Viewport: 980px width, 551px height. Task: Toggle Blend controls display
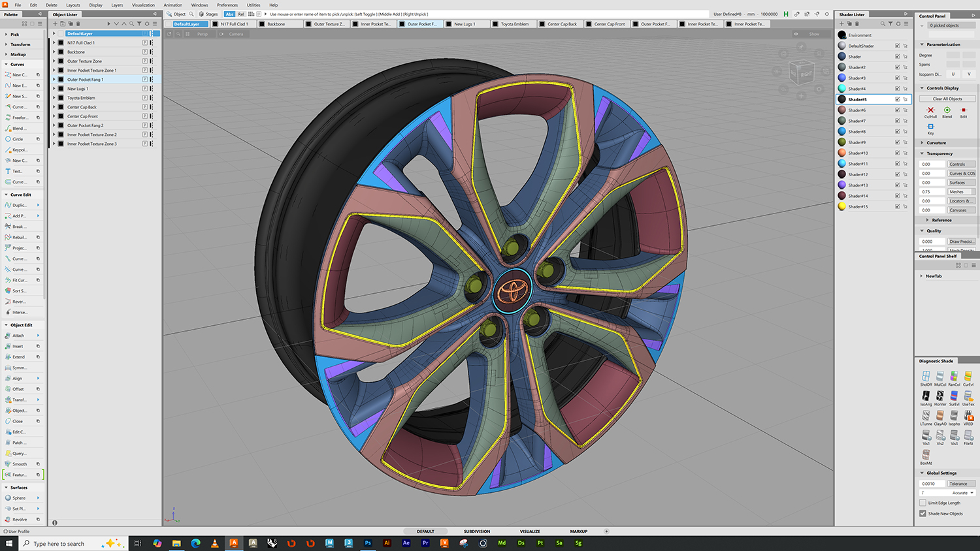click(x=947, y=112)
